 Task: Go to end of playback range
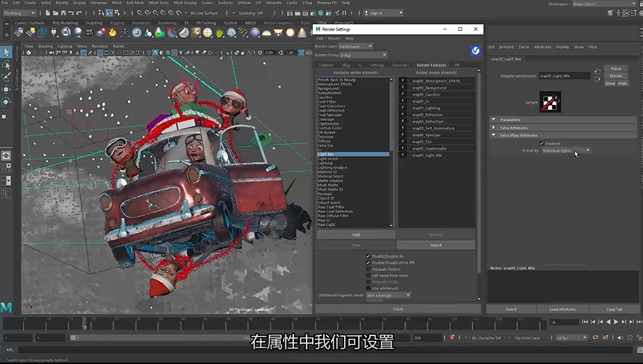(x=639, y=322)
